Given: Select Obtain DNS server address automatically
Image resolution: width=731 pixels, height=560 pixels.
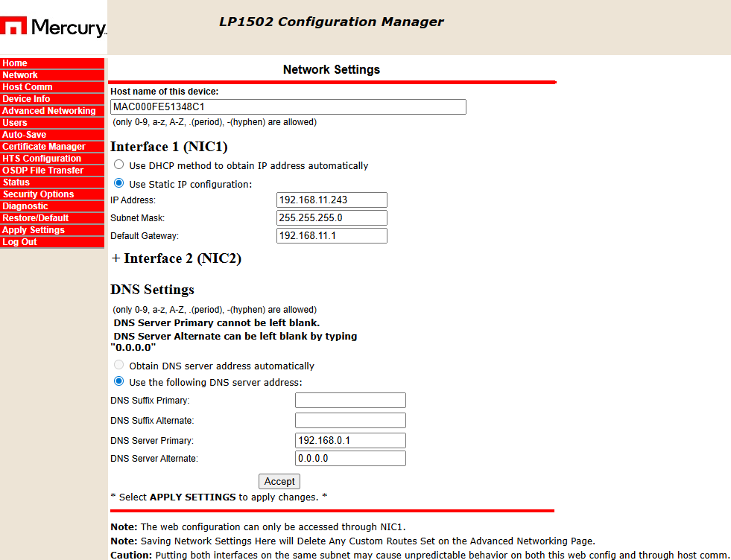Looking at the screenshot, I should tap(119, 365).
